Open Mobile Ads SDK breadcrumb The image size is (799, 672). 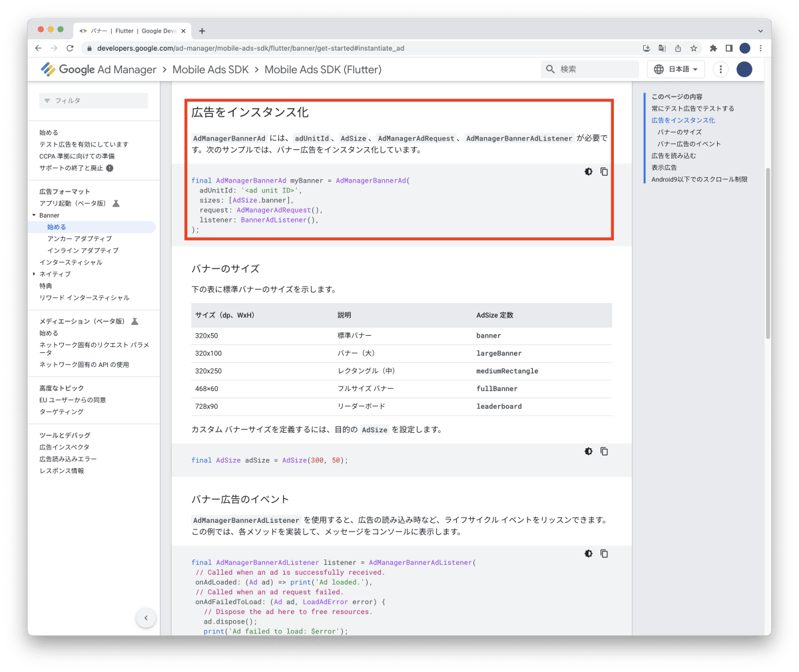click(x=210, y=69)
